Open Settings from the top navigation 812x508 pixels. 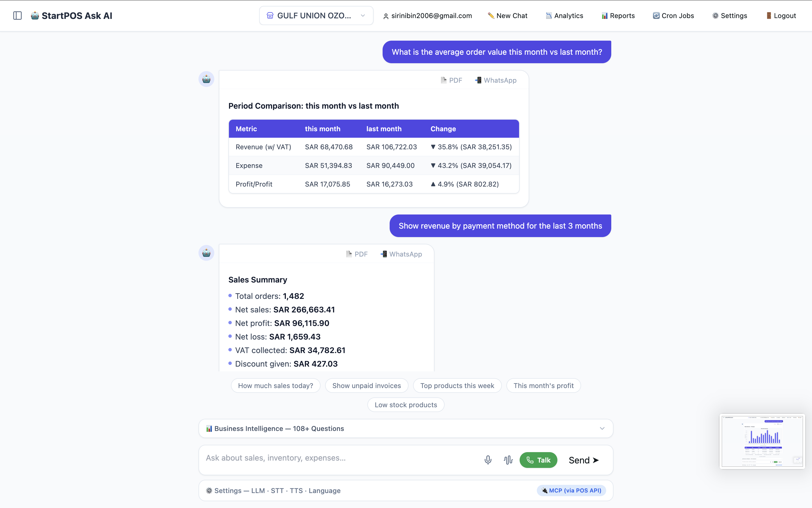pyautogui.click(x=729, y=16)
